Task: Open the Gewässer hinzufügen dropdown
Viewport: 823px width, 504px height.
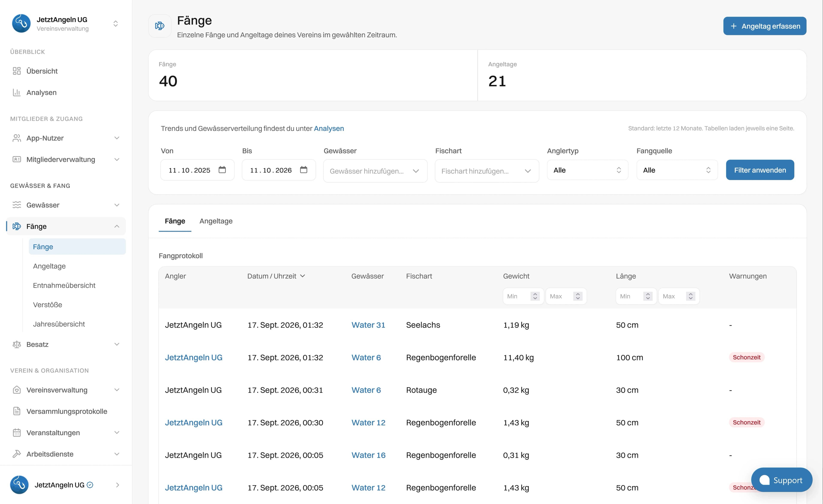Action: (375, 171)
